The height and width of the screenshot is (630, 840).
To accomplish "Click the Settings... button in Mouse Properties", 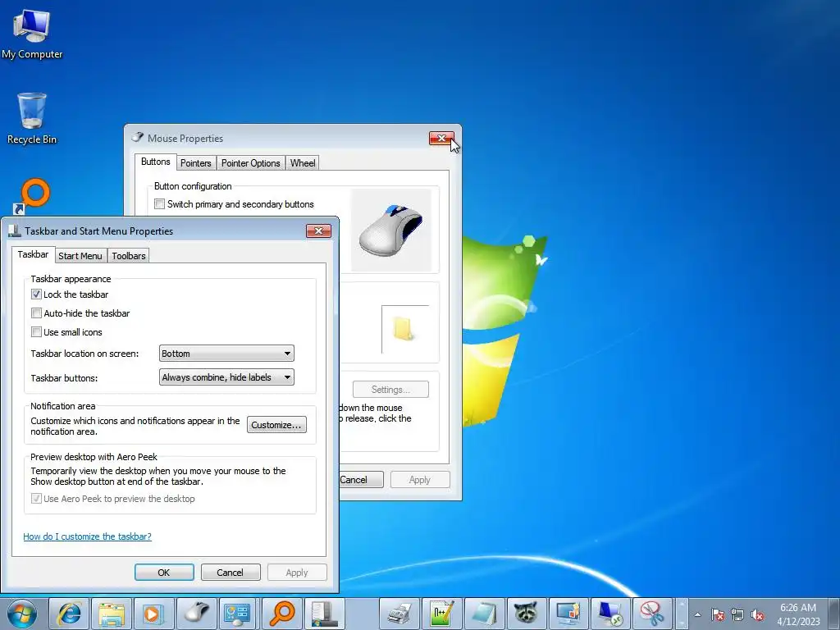I will click(x=390, y=390).
